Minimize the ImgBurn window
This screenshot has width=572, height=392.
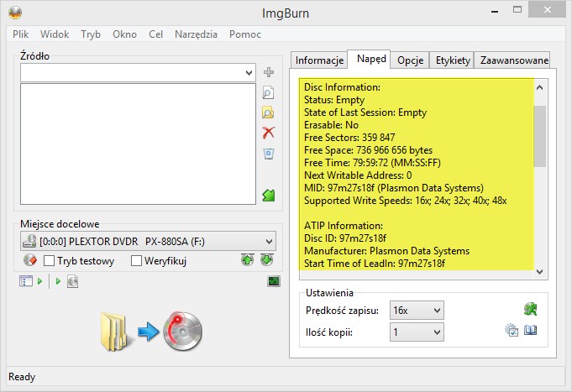(x=495, y=11)
